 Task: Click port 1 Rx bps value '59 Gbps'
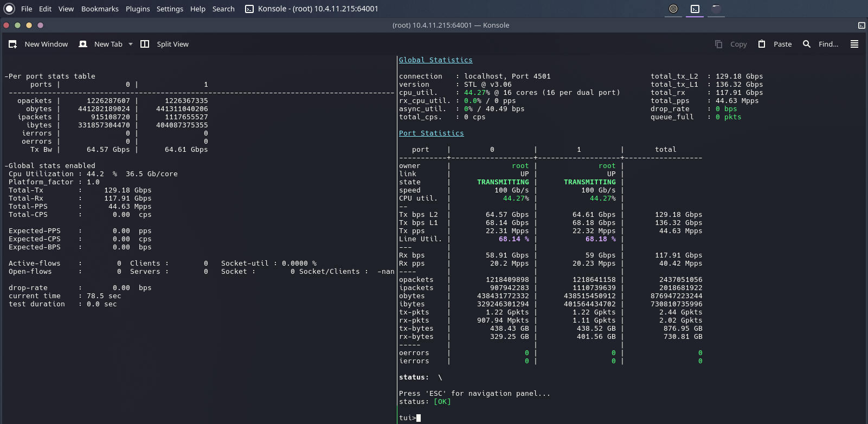click(601, 255)
